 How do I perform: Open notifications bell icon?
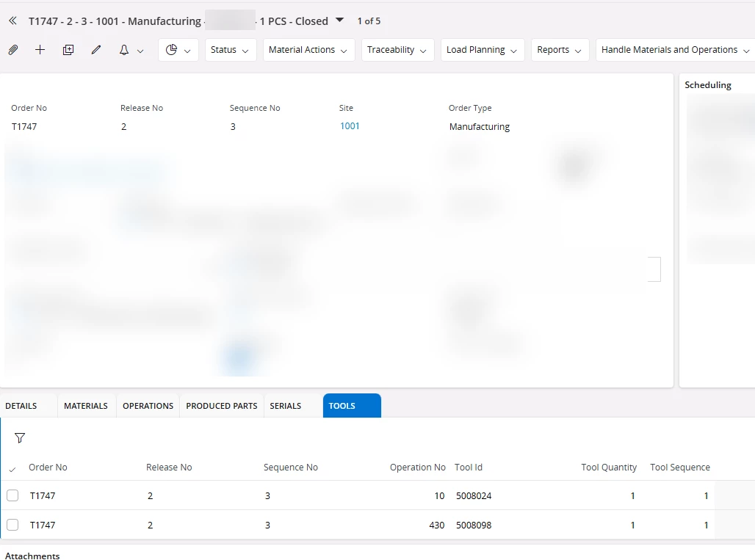[123, 50]
